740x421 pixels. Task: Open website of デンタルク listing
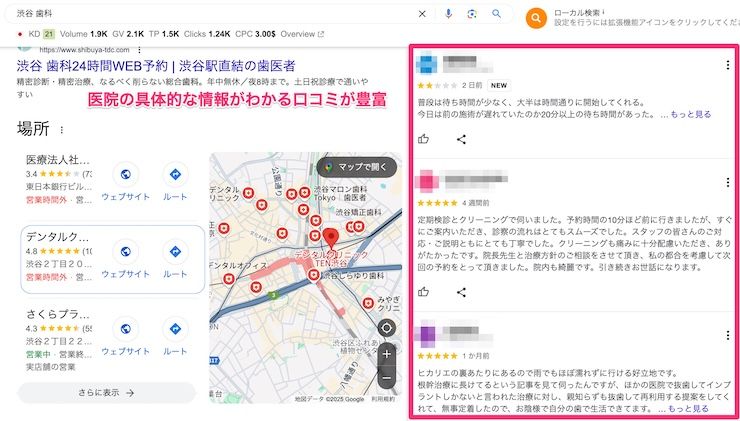(x=126, y=252)
